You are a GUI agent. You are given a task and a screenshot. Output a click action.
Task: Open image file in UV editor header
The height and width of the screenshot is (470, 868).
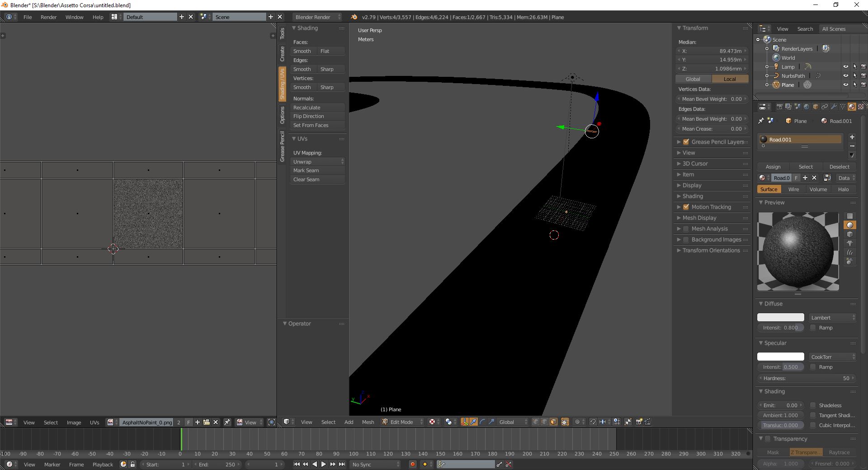(x=207, y=422)
